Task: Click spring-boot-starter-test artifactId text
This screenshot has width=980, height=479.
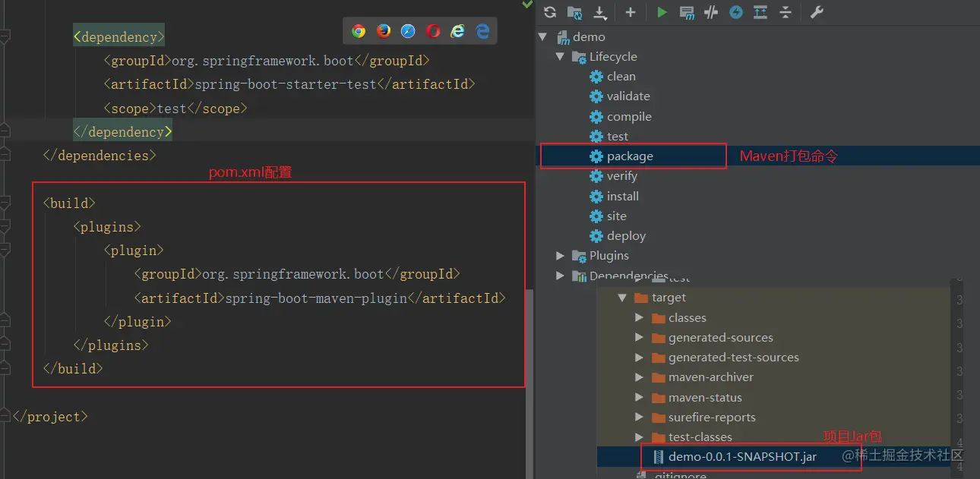Action: (286, 84)
